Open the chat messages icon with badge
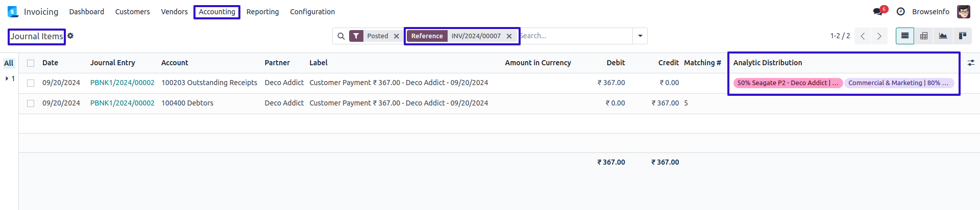This screenshot has height=210, width=980. click(878, 12)
